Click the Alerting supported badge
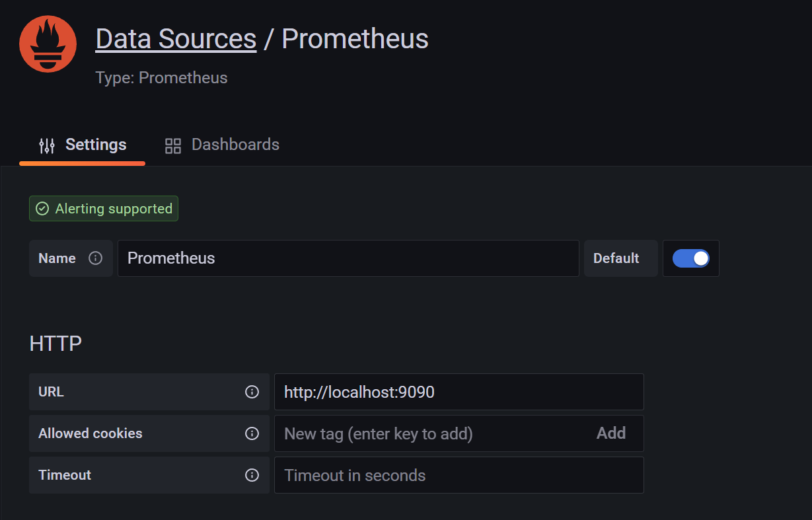Viewport: 812px width, 520px height. 103,208
